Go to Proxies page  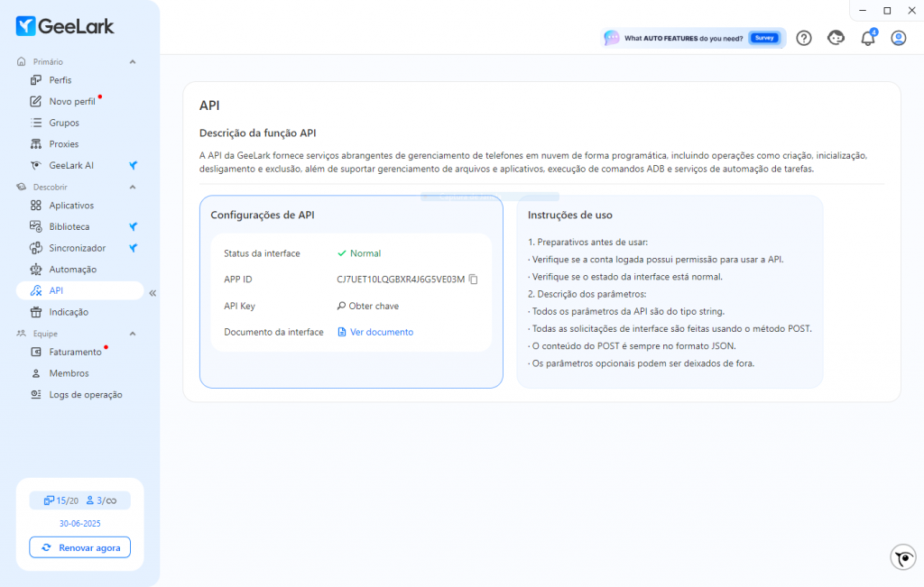click(64, 143)
